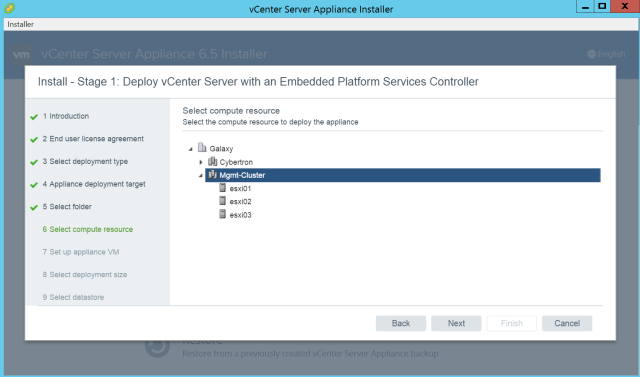The width and height of the screenshot is (640, 377).
Task: Click step 8 Select deployment size
Action: pyautogui.click(x=85, y=275)
